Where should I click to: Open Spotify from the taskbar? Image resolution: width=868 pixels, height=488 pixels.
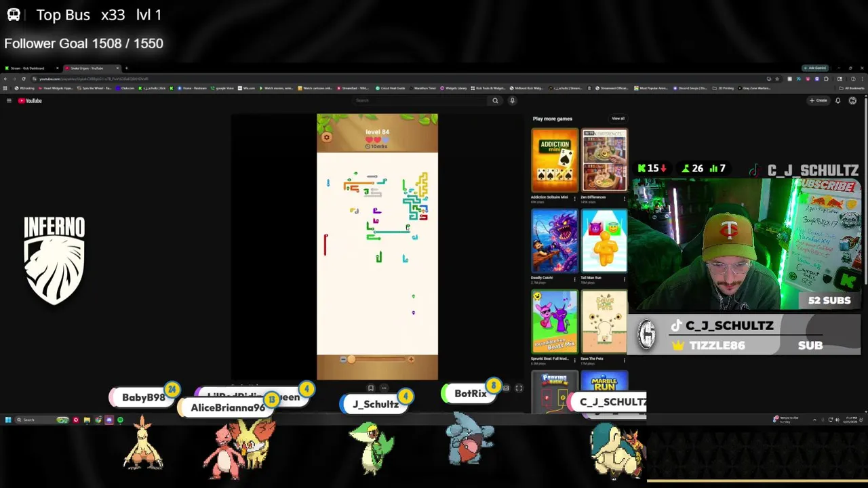click(x=120, y=420)
